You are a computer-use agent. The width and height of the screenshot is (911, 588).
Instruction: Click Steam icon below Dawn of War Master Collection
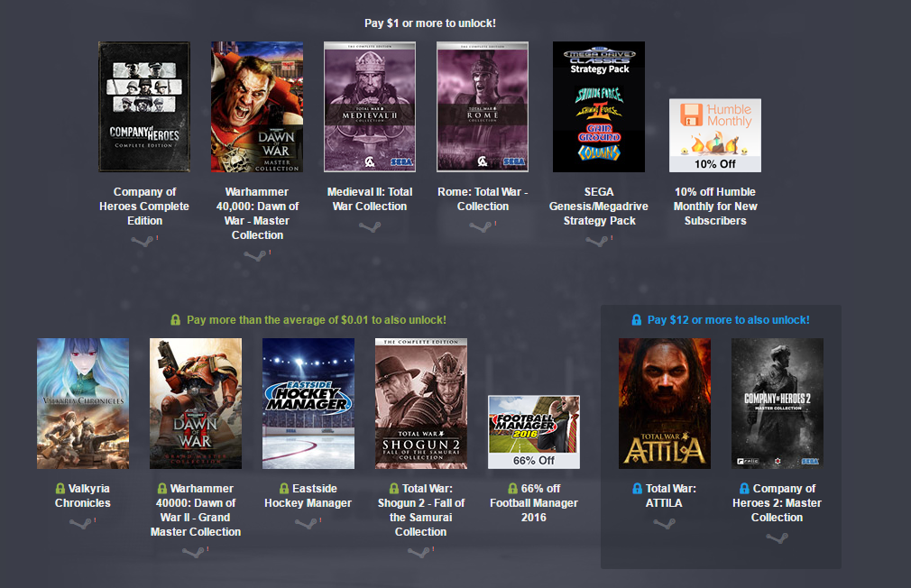pyautogui.click(x=255, y=255)
